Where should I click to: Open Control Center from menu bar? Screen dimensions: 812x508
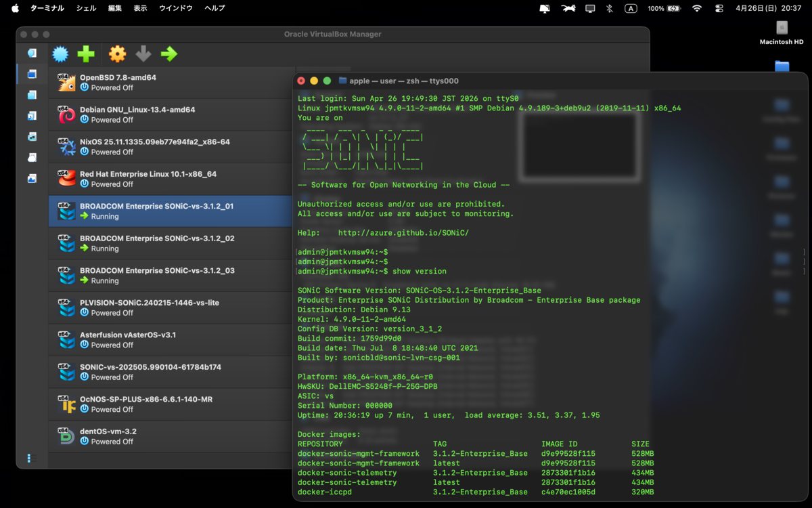(x=719, y=8)
